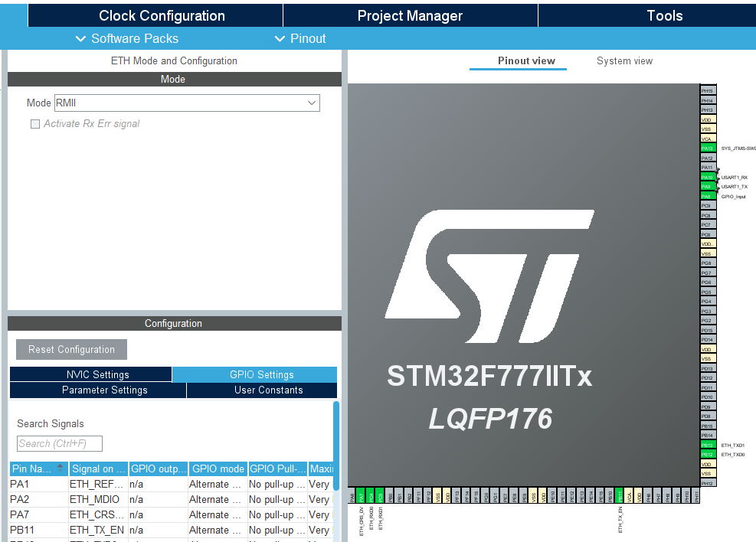Image resolution: width=756 pixels, height=542 pixels.
Task: Select the PD15 pin on the chip
Action: pos(708,330)
